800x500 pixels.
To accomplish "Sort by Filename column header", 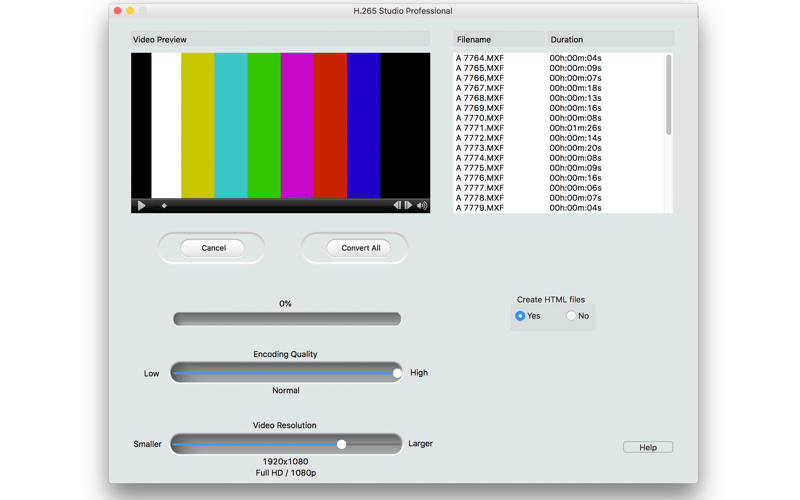I will (498, 39).
